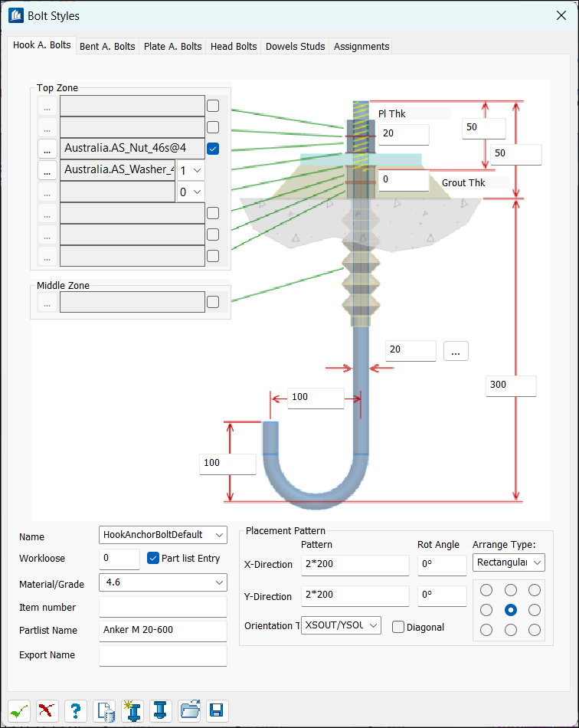This screenshot has height=728, width=579.
Task: Click the empty Export Name field
Action: (163, 655)
